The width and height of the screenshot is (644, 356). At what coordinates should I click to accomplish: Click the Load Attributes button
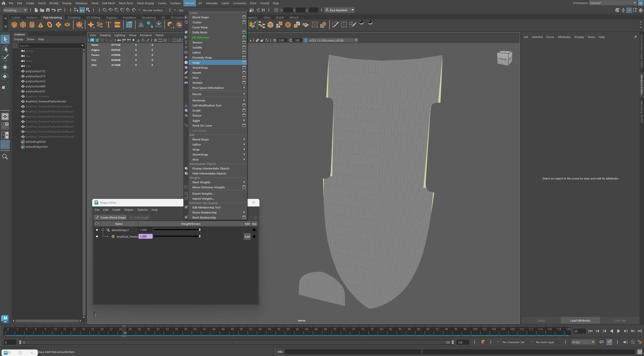click(x=580, y=320)
